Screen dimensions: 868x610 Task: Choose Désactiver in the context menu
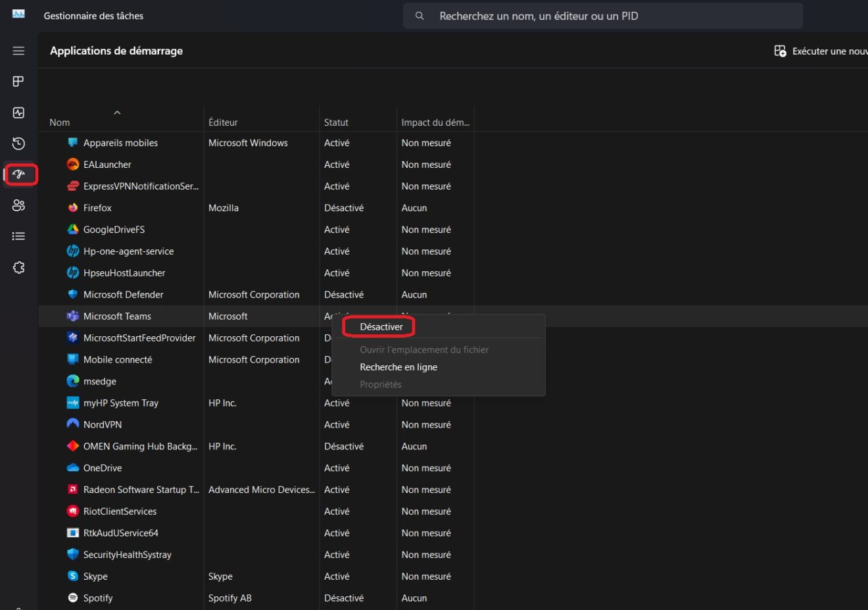pyautogui.click(x=381, y=327)
